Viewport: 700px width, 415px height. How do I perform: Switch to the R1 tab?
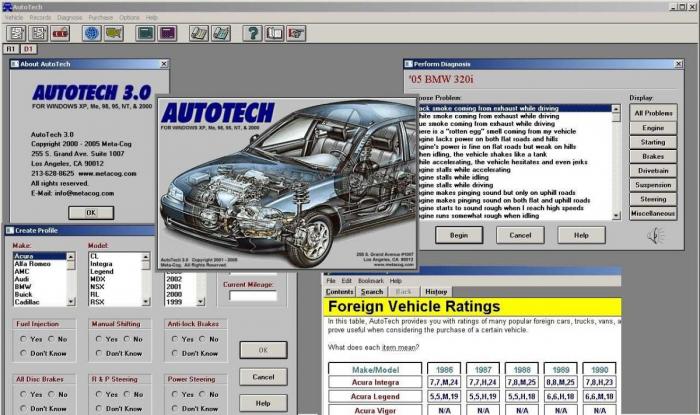coord(11,49)
